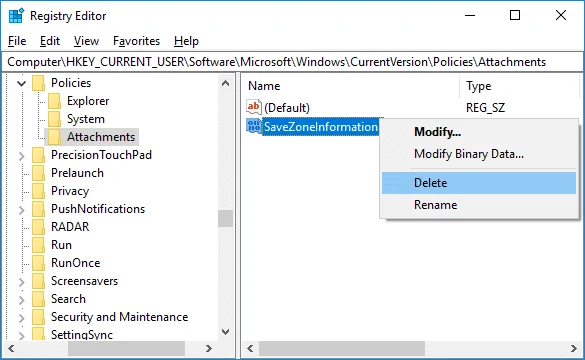Expand the SettingSync key
The image size is (585, 360).
(x=22, y=335)
